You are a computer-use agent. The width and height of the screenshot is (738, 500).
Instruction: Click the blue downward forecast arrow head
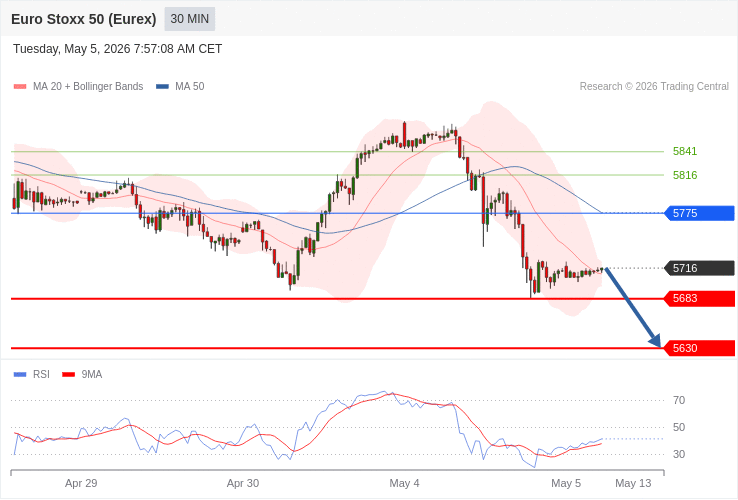point(655,340)
